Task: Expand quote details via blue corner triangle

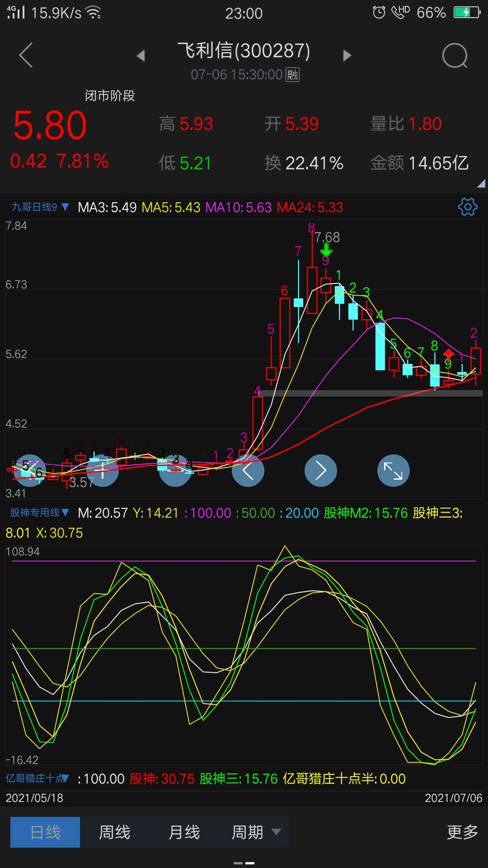Action: [x=481, y=183]
